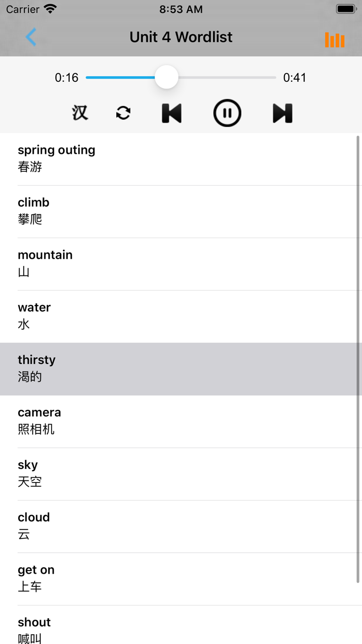Pause the audio playback

coord(227,113)
